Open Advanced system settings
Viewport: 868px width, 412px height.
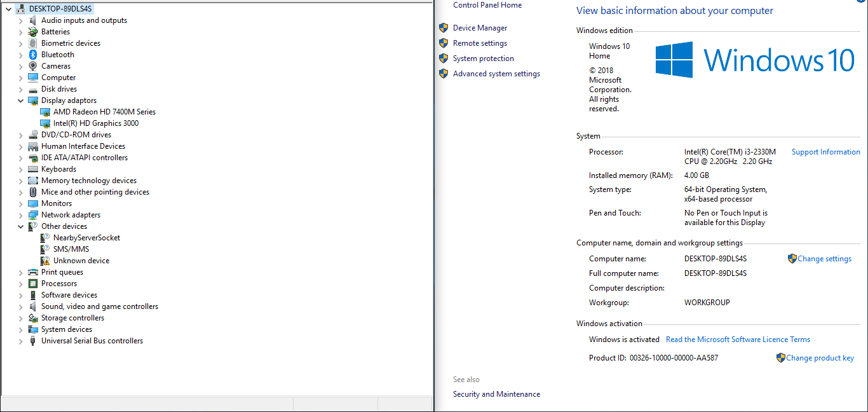(x=496, y=74)
